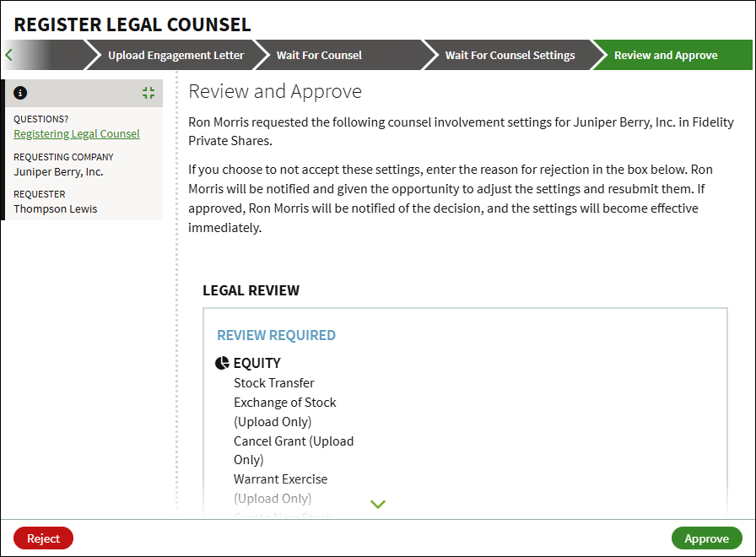Open the Registering Legal Counsel help link

click(77, 133)
